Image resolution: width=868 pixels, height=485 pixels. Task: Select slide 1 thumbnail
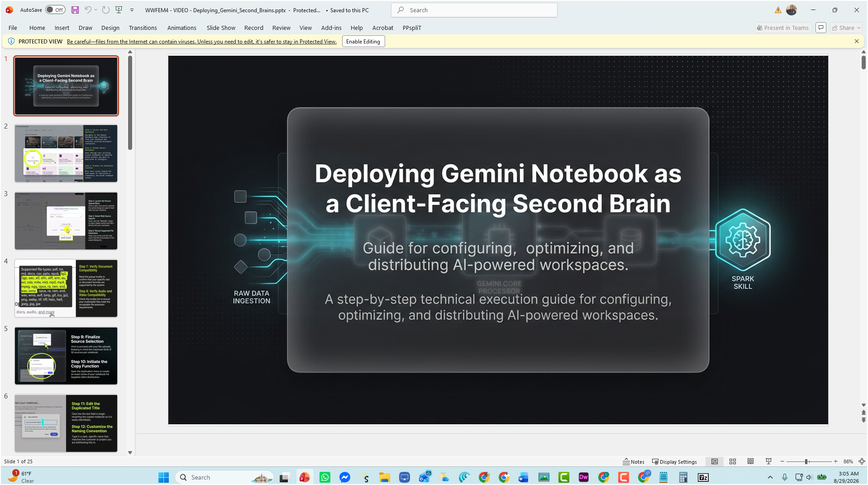(66, 86)
